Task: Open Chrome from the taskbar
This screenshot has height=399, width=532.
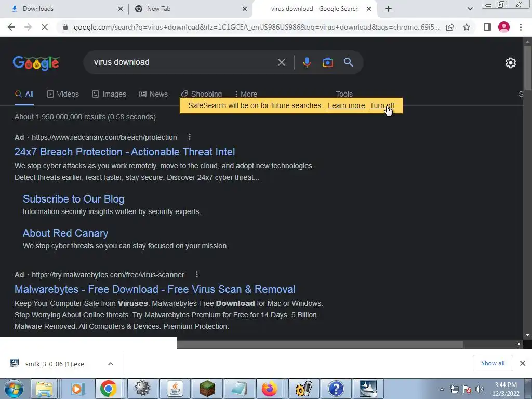Action: 108,389
